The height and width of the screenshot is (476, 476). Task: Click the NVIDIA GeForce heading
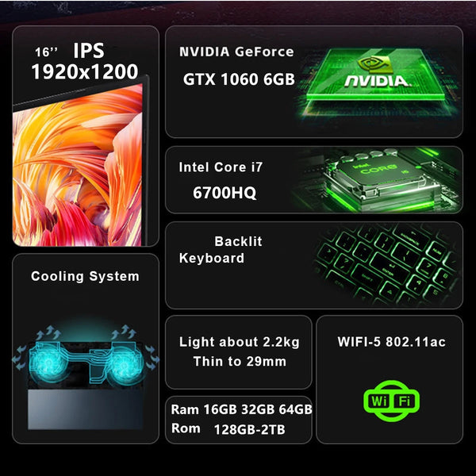click(236, 52)
